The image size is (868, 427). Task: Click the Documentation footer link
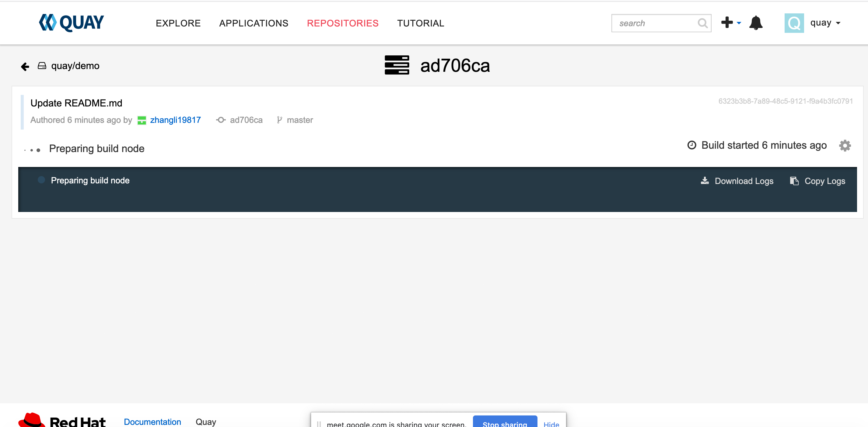tap(152, 422)
